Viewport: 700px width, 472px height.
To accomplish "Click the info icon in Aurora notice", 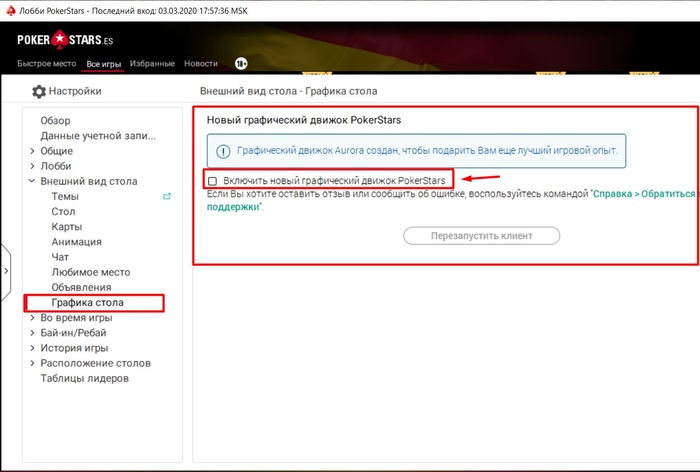I will pyautogui.click(x=223, y=151).
